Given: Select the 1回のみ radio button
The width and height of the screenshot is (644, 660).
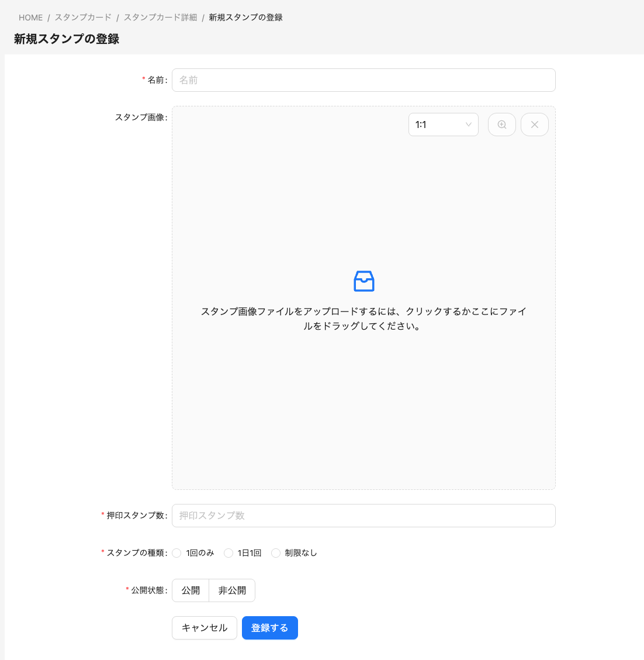Looking at the screenshot, I should pyautogui.click(x=177, y=553).
